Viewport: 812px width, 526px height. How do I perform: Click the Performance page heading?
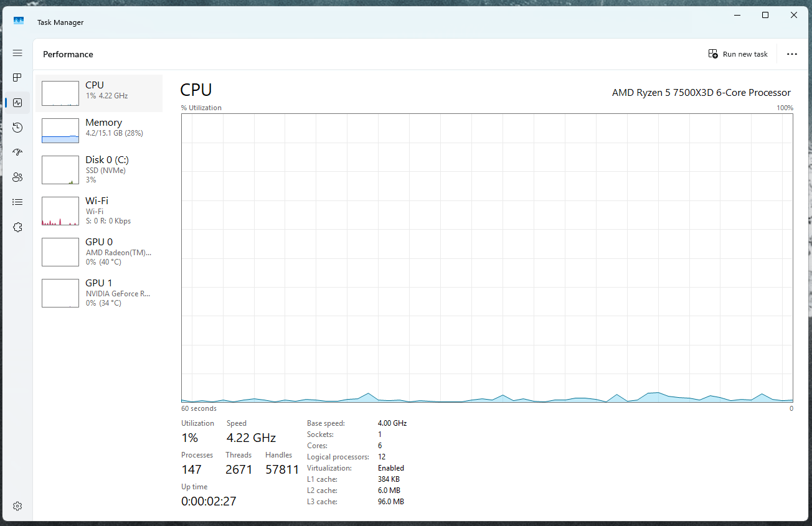[x=68, y=54]
